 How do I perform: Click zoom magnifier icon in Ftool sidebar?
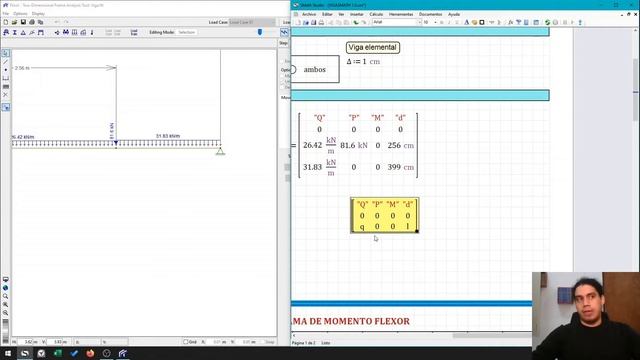(5, 296)
